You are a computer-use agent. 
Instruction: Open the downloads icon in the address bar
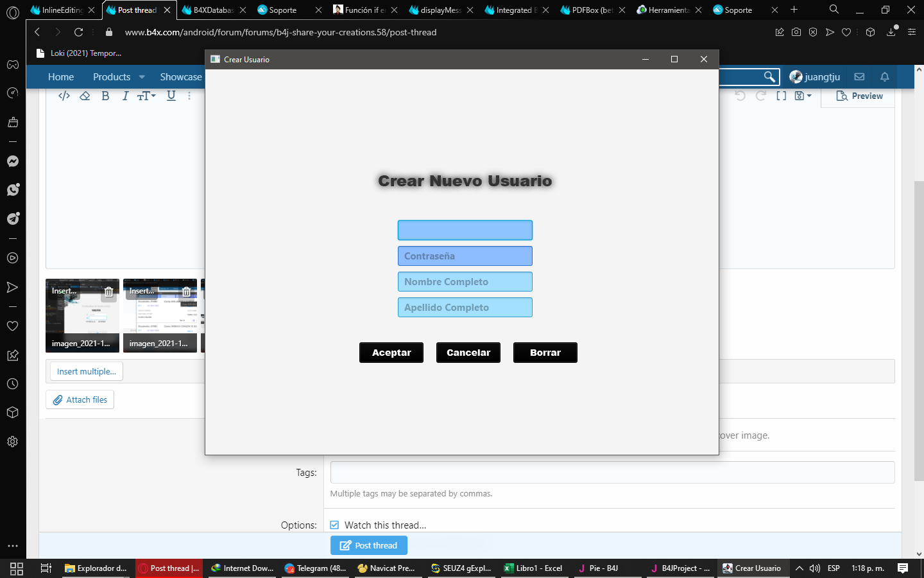(891, 32)
